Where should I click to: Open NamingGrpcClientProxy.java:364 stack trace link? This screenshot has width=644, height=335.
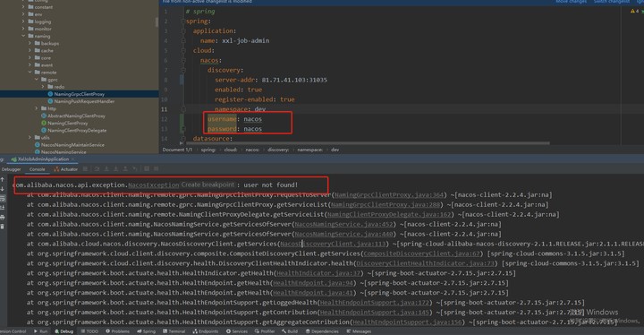(x=388, y=194)
